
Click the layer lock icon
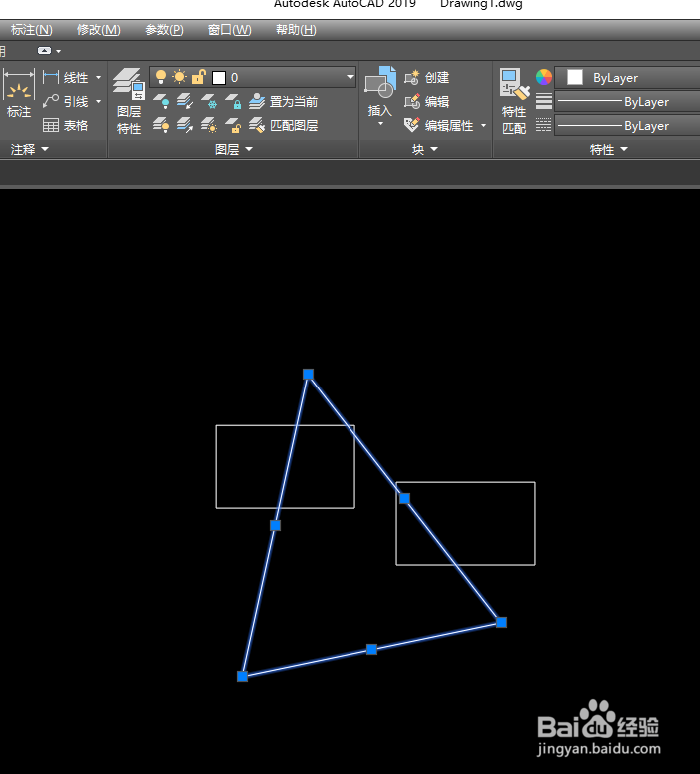[x=233, y=102]
